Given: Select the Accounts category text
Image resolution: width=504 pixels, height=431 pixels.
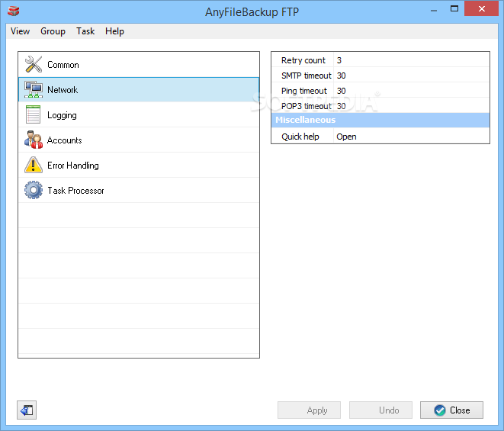Looking at the screenshot, I should [64, 140].
